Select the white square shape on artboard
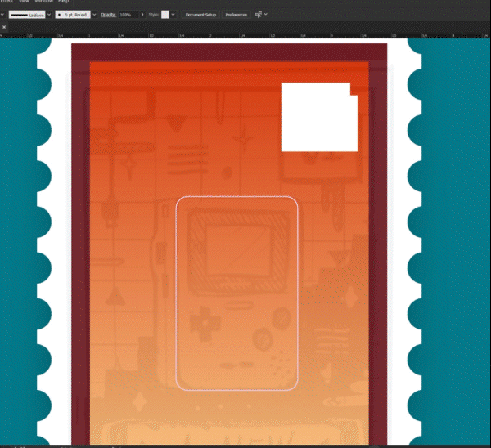The image size is (491, 448). pyautogui.click(x=319, y=117)
